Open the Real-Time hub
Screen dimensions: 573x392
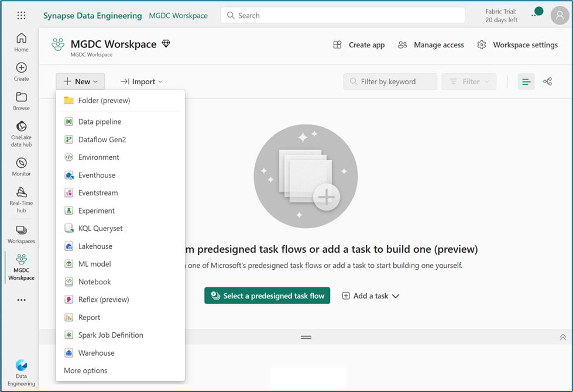(x=21, y=200)
